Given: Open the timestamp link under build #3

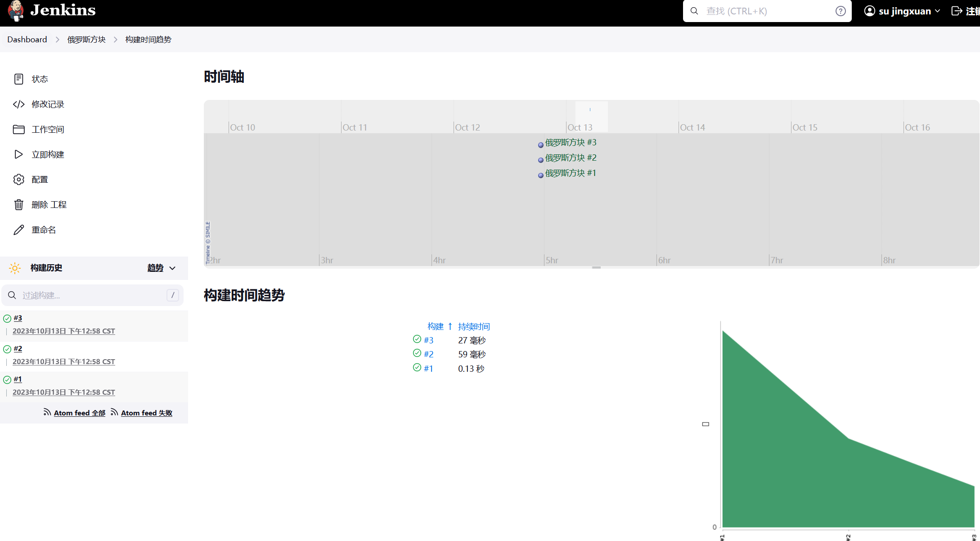Looking at the screenshot, I should pos(64,331).
